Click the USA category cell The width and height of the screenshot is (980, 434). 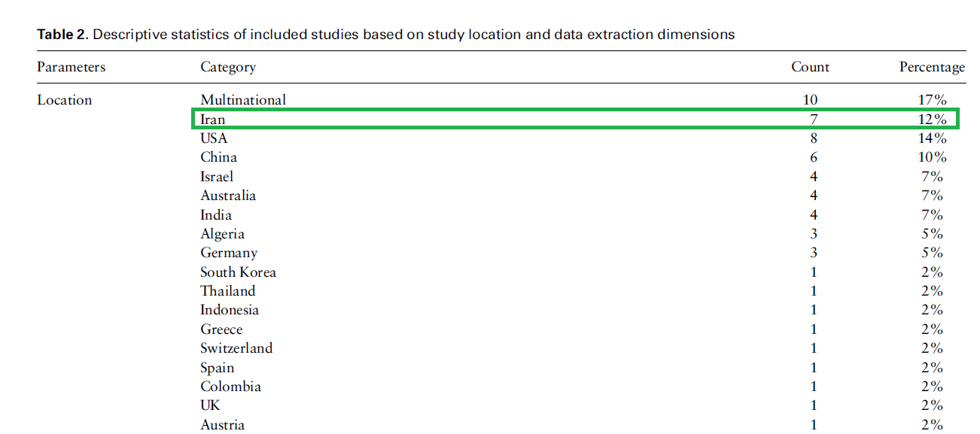pos(214,138)
